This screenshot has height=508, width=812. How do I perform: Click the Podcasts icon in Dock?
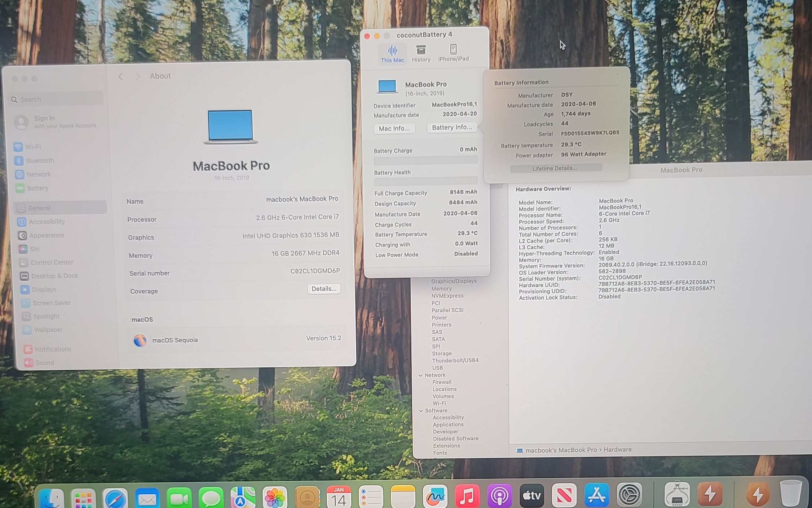click(x=499, y=496)
